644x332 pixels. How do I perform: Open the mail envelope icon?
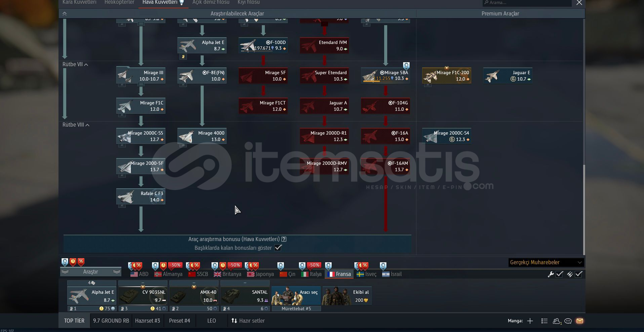pyautogui.click(x=579, y=321)
